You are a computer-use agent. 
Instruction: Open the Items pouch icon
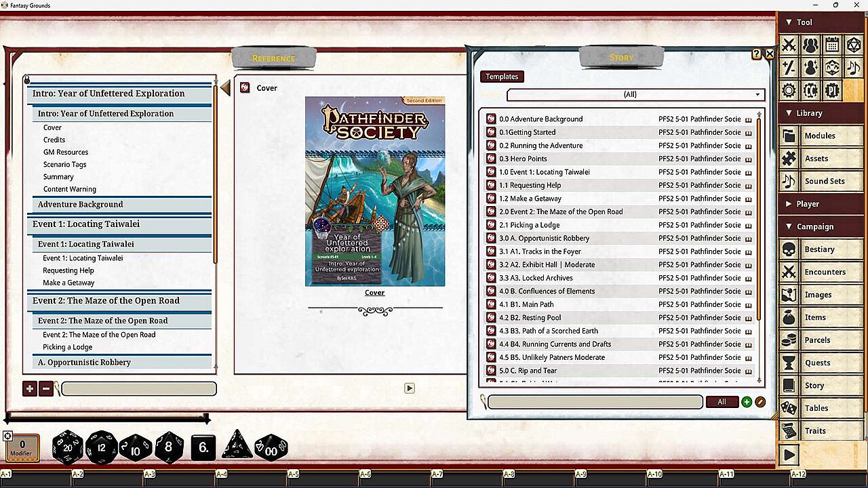(789, 317)
